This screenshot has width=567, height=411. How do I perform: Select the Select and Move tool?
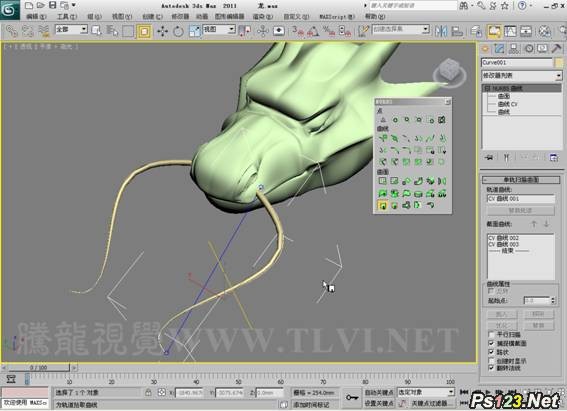[x=162, y=31]
